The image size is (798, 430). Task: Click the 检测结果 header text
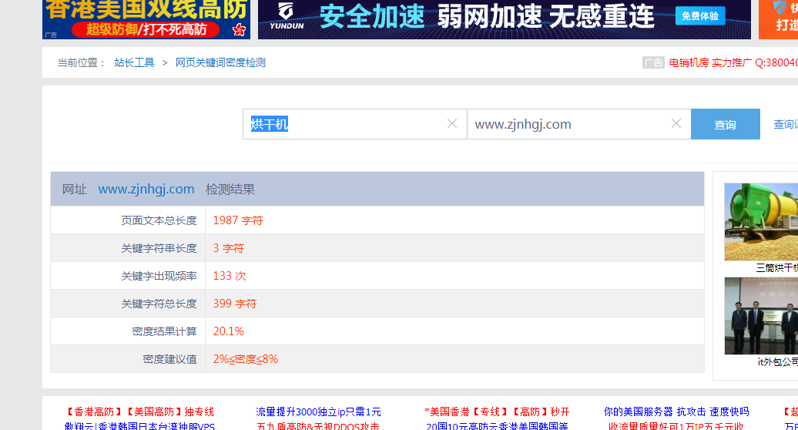click(x=230, y=189)
